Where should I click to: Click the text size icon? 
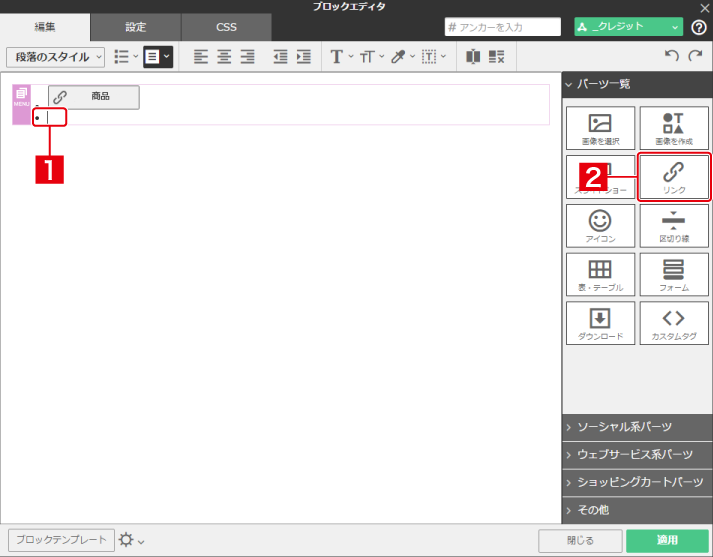(367, 57)
